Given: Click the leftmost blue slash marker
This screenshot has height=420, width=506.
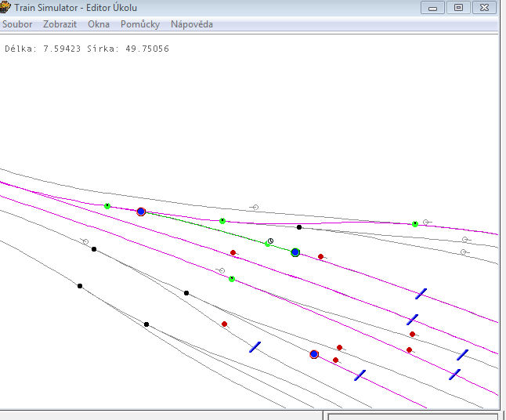Looking at the screenshot, I should coord(255,346).
